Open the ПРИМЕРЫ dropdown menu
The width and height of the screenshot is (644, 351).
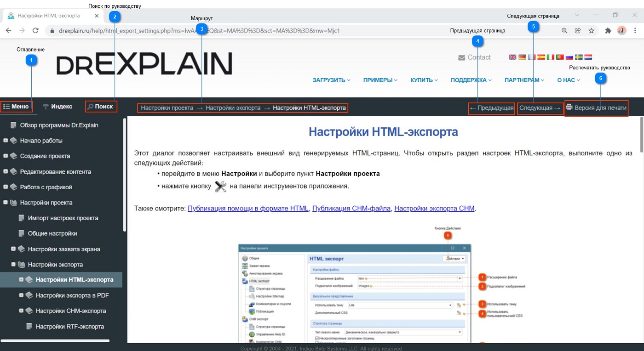point(380,80)
